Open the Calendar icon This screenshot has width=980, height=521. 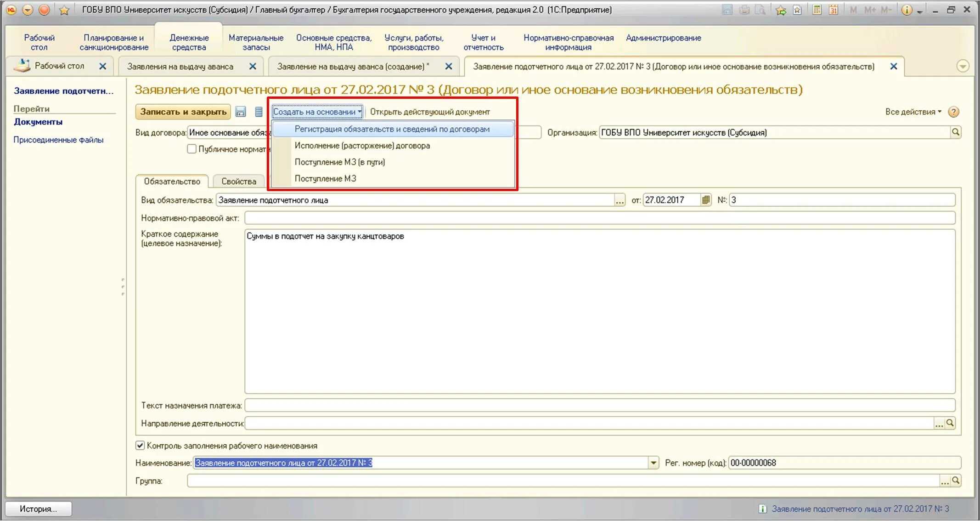pos(834,10)
